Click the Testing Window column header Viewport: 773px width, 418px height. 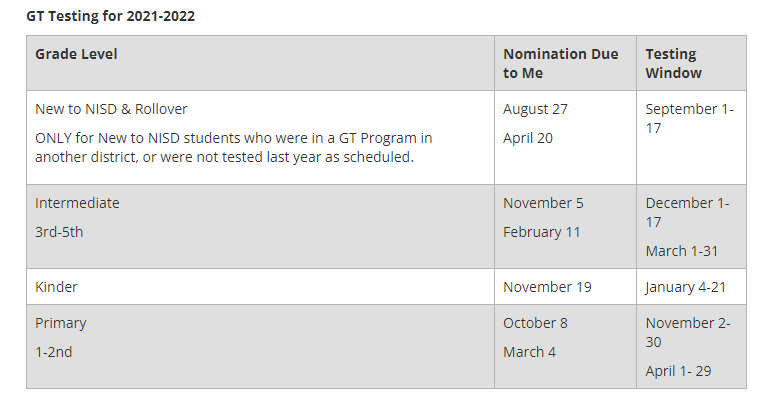(673, 63)
